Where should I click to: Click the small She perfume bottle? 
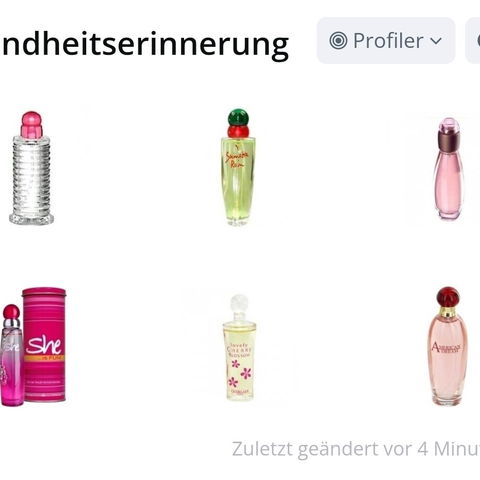[x=12, y=355]
